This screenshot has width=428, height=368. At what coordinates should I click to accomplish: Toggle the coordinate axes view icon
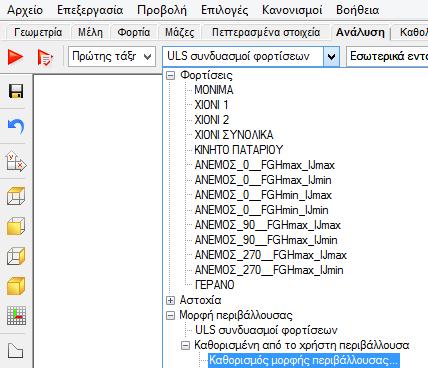16,162
